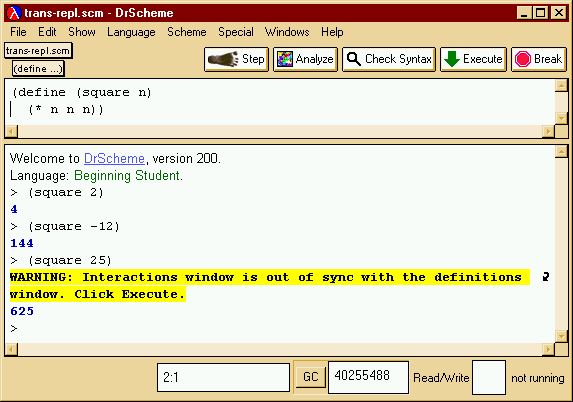Stop evaluation with the red Break button

point(539,59)
